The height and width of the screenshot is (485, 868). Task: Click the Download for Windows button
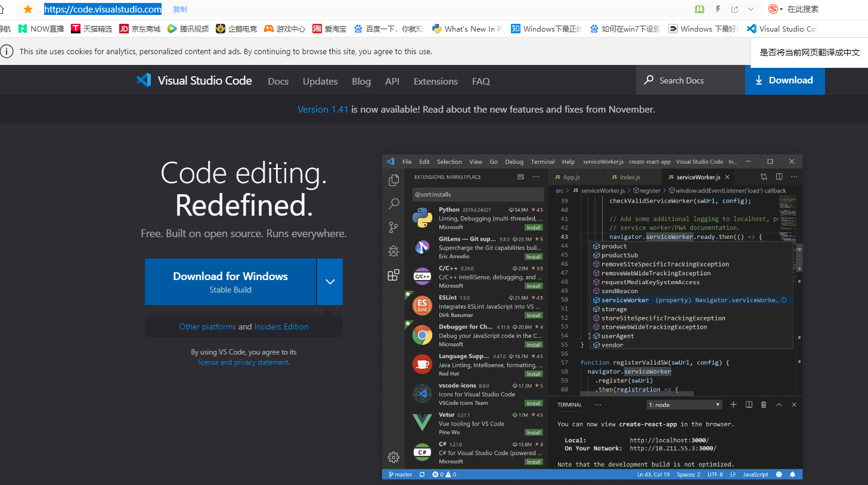click(x=231, y=282)
